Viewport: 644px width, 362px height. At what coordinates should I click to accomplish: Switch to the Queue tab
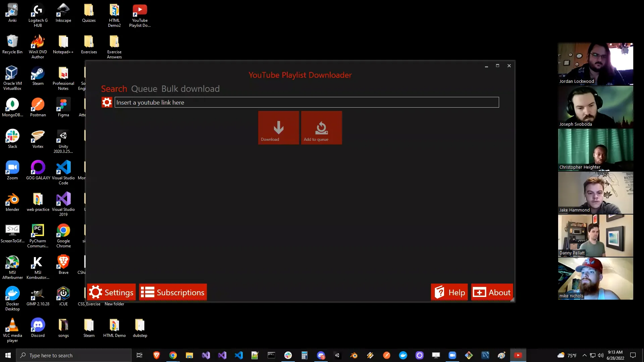point(144,89)
